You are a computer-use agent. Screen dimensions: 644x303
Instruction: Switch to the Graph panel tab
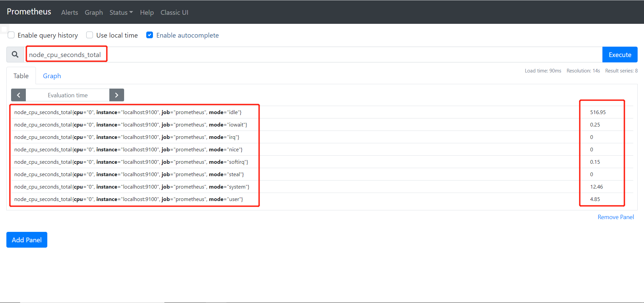coord(52,76)
